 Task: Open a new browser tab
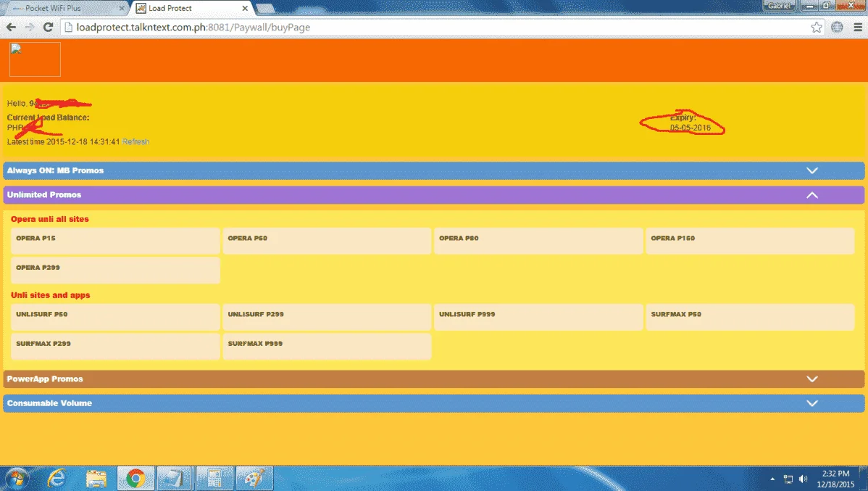click(x=265, y=8)
